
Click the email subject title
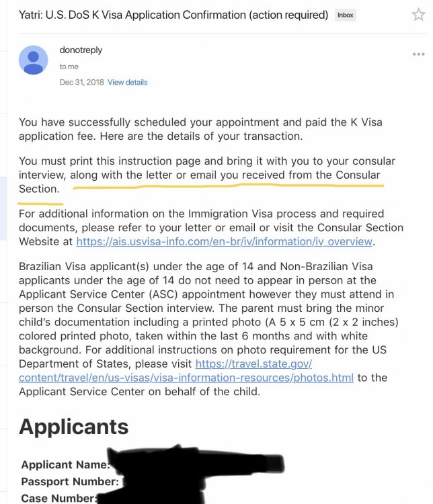pos(173,15)
